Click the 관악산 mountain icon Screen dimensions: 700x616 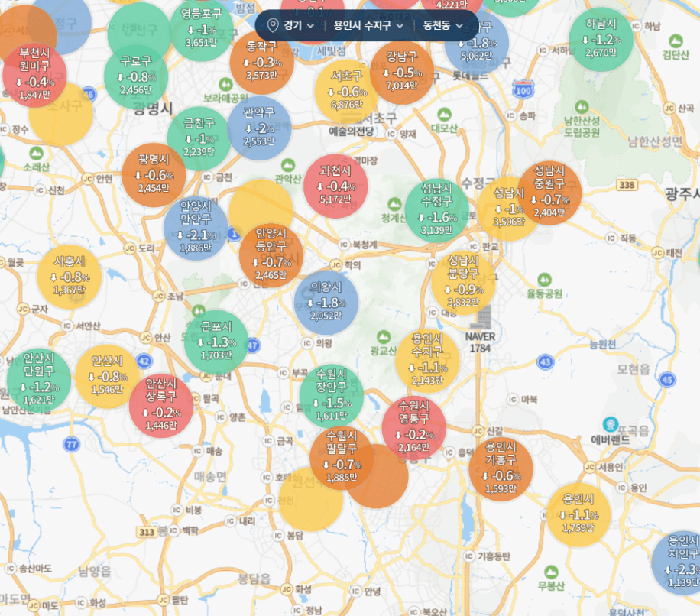pyautogui.click(x=287, y=165)
